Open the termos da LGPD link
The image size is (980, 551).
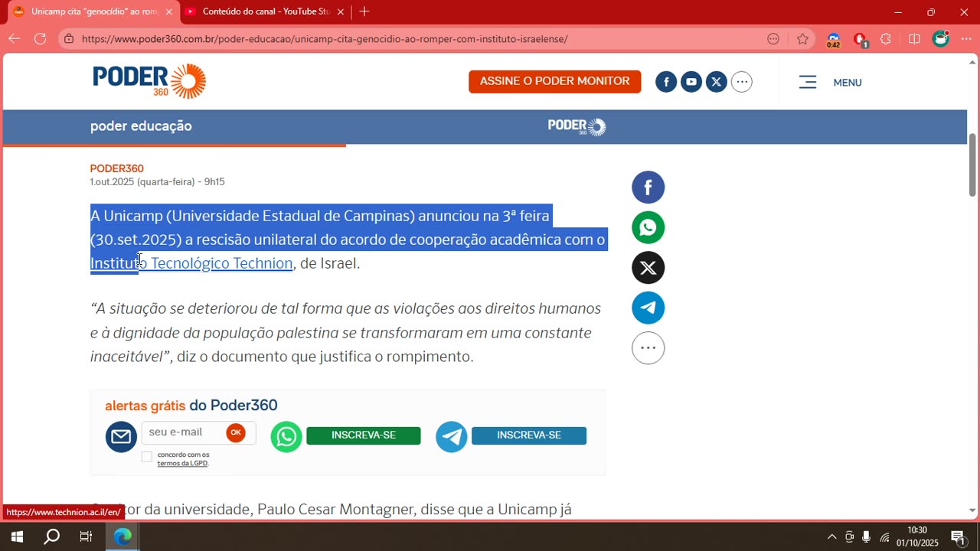pyautogui.click(x=182, y=463)
